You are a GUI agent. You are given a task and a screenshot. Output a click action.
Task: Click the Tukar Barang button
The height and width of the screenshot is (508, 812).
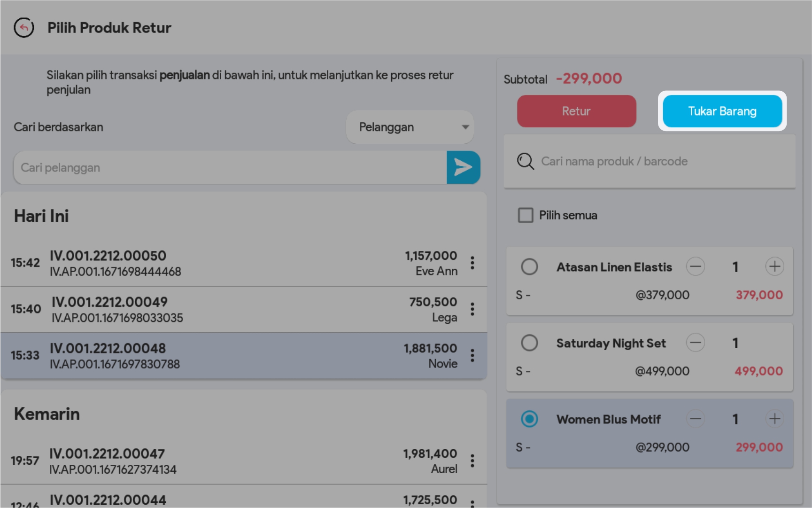coord(722,111)
